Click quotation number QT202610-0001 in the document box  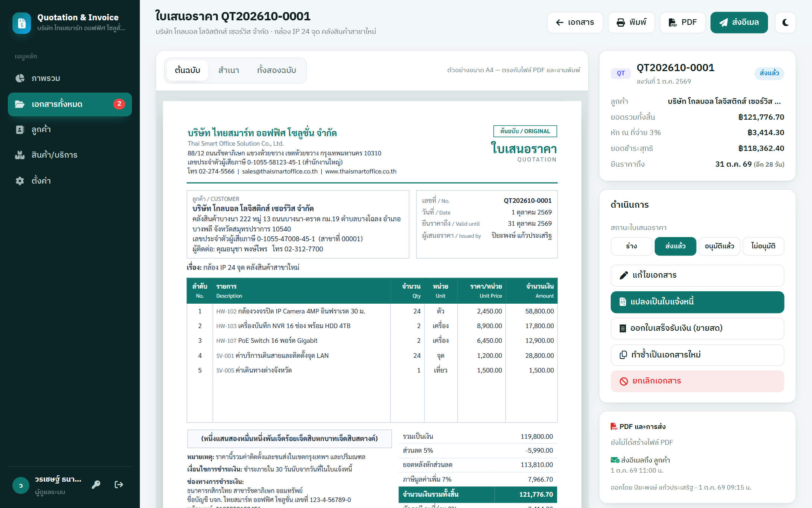527,201
